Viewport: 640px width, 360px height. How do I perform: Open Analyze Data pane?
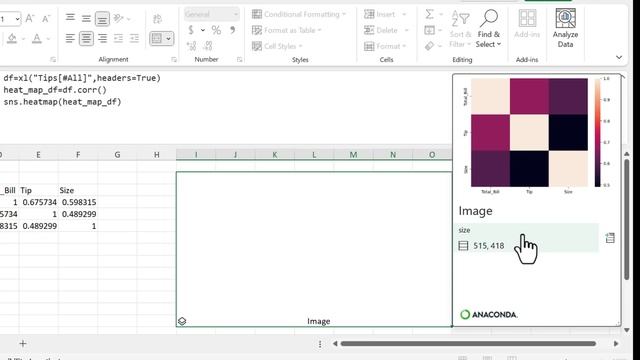pyautogui.click(x=565, y=28)
